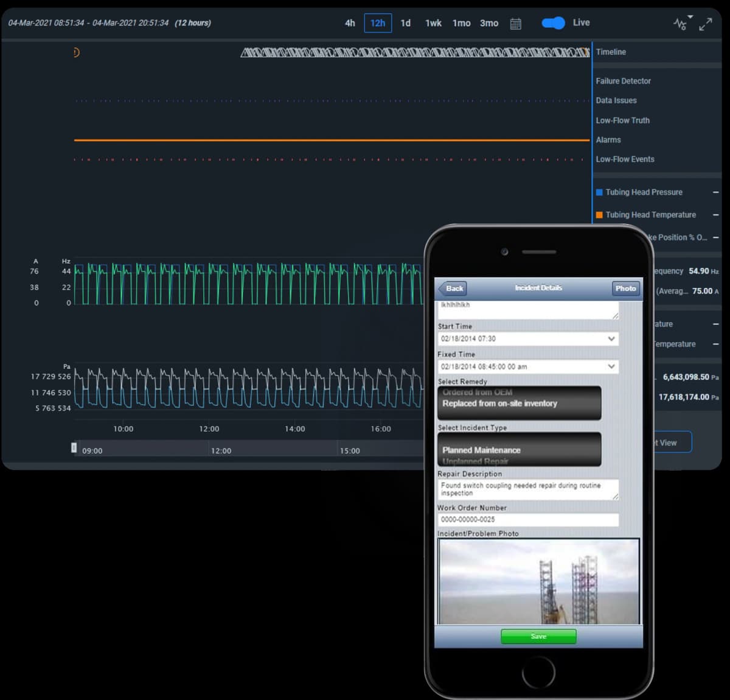Click the blue Tubing Head Pressure swatch

(599, 192)
